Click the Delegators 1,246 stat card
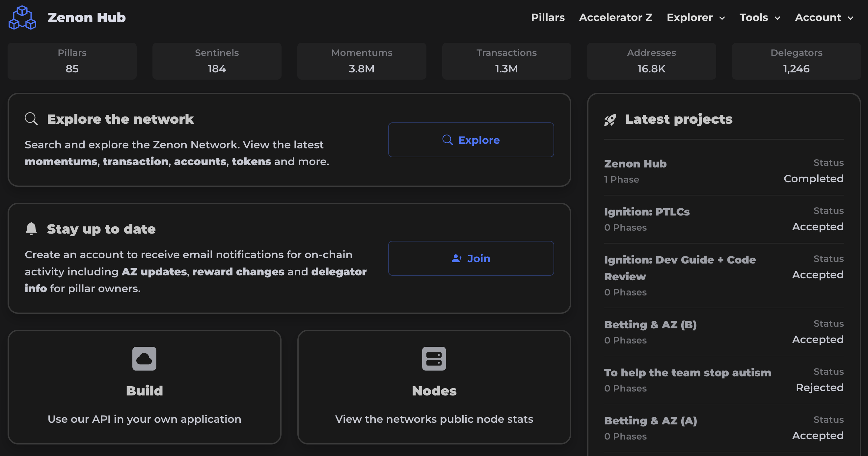The image size is (868, 456). (x=796, y=61)
